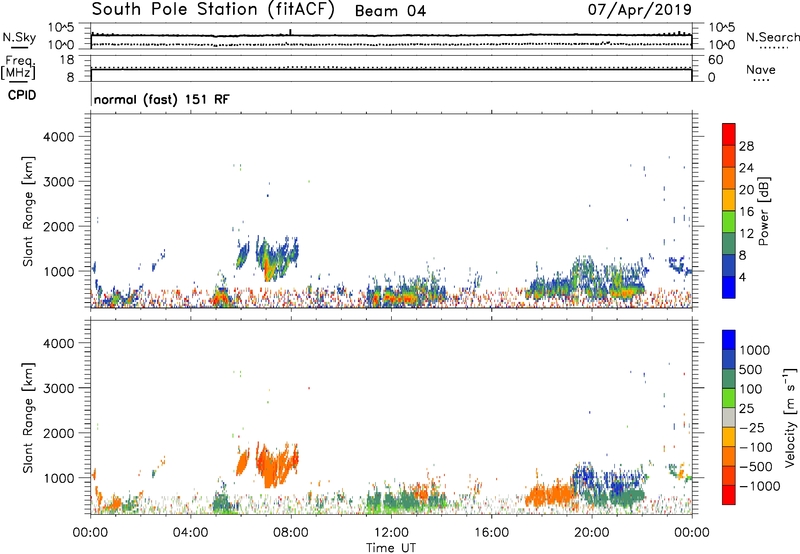Click the "18" frequency axis tick

pyautogui.click(x=67, y=60)
